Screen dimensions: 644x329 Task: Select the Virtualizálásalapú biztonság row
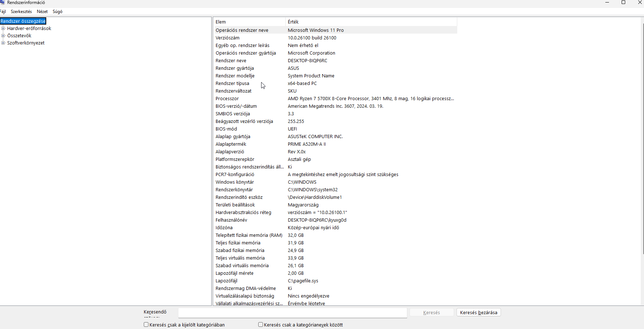(x=335, y=296)
